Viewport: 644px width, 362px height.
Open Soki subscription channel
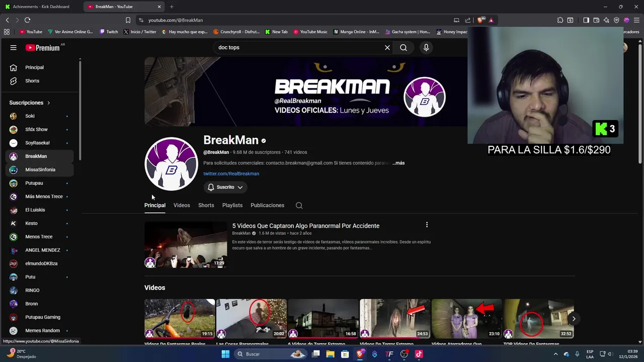pyautogui.click(x=39, y=116)
